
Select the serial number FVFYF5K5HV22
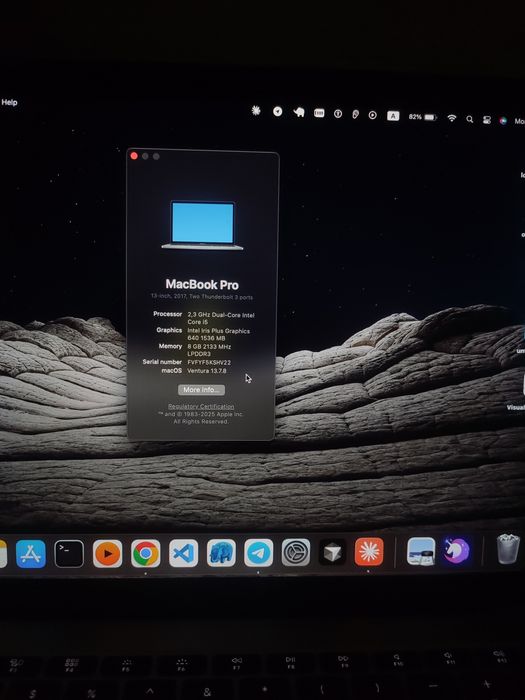pos(209,362)
